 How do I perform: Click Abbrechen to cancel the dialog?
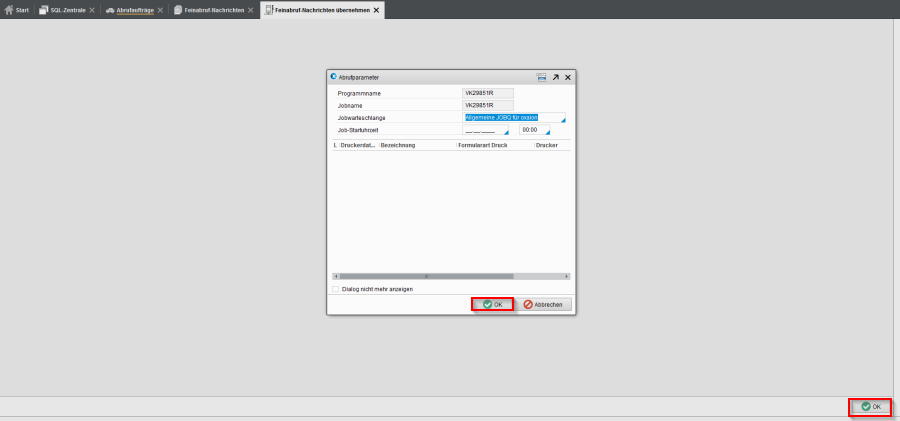coord(545,304)
